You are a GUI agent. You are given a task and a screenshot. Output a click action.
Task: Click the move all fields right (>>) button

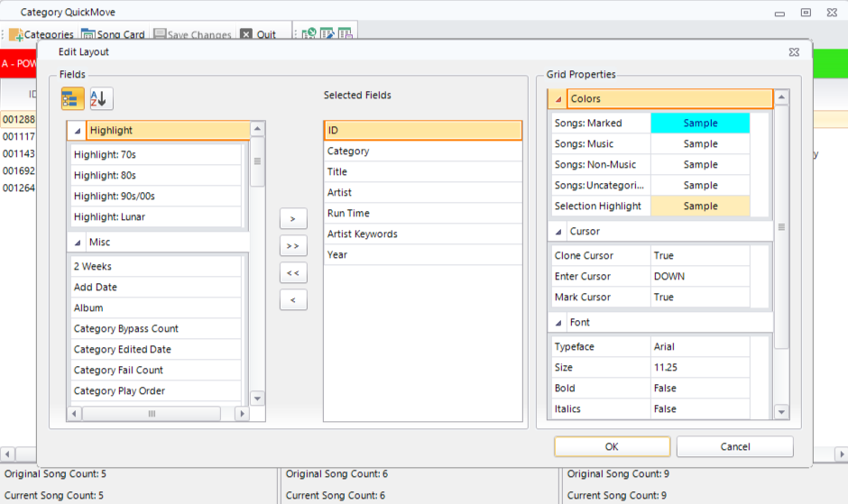click(292, 246)
